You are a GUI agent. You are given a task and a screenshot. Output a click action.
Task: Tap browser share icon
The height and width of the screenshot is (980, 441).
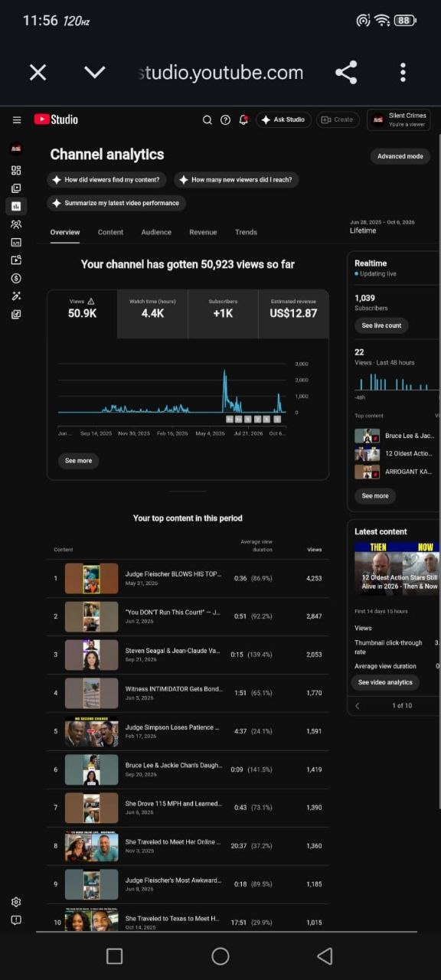(346, 73)
